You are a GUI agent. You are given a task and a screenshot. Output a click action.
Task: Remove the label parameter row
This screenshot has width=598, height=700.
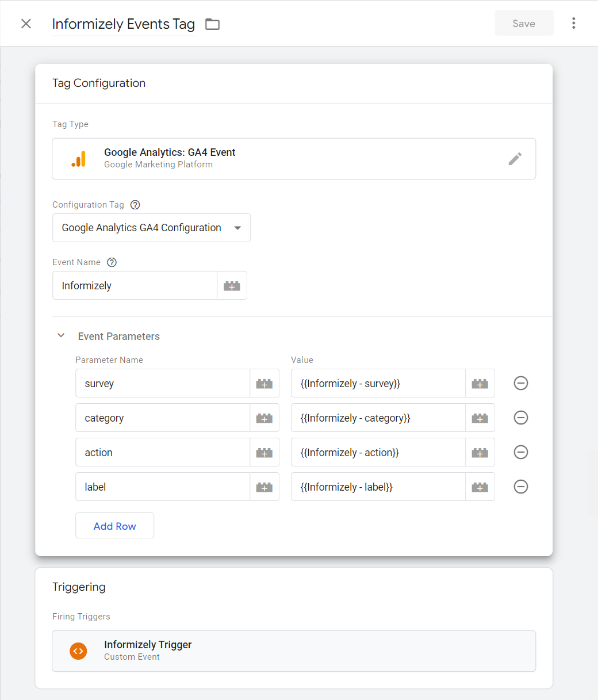(x=521, y=487)
